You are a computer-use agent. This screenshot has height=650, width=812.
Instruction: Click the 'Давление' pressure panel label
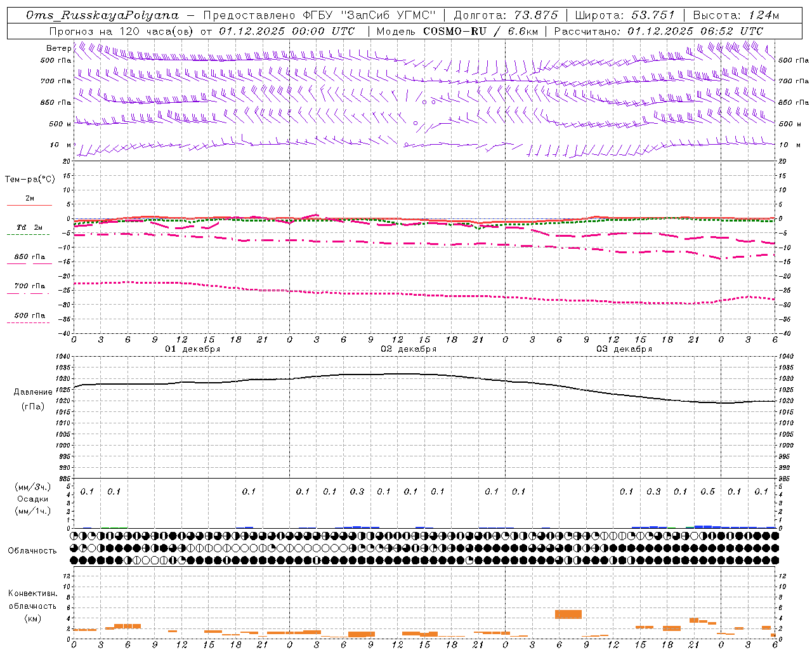[33, 392]
